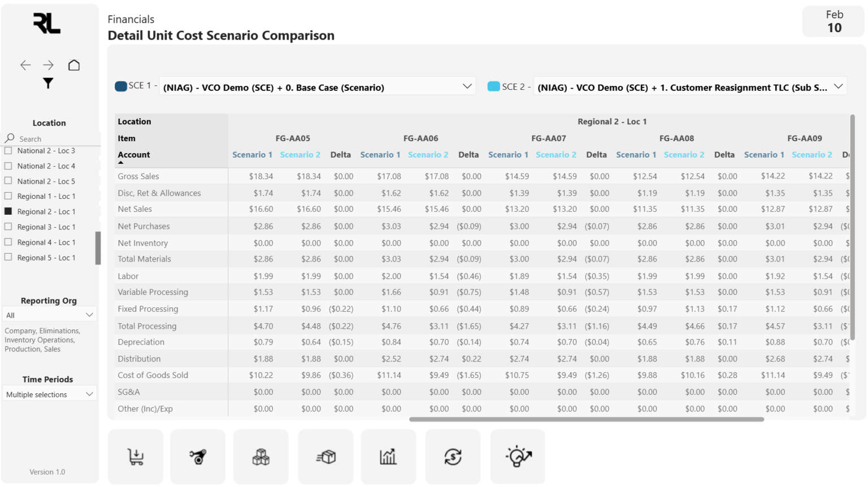Image resolution: width=868 pixels, height=487 pixels.
Task: Select the Fixed Processing row label
Action: pos(148,309)
